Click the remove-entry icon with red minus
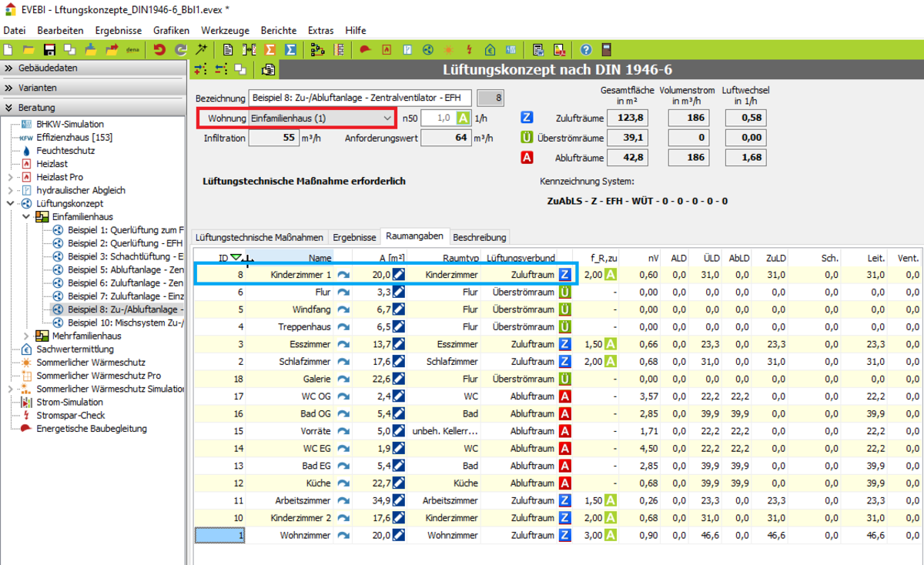Screen dimensions: 924x565 coord(221,70)
